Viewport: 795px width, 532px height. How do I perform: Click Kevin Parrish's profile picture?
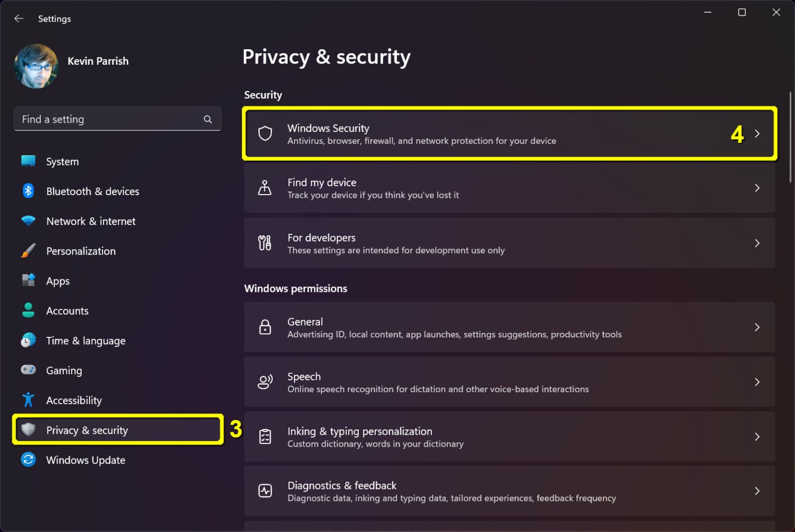[36, 66]
